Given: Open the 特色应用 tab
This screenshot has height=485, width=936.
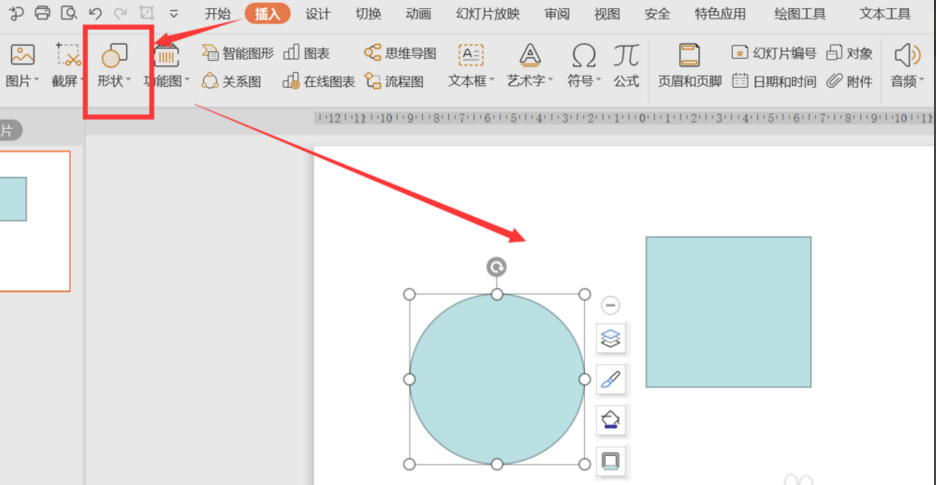Looking at the screenshot, I should click(x=720, y=14).
